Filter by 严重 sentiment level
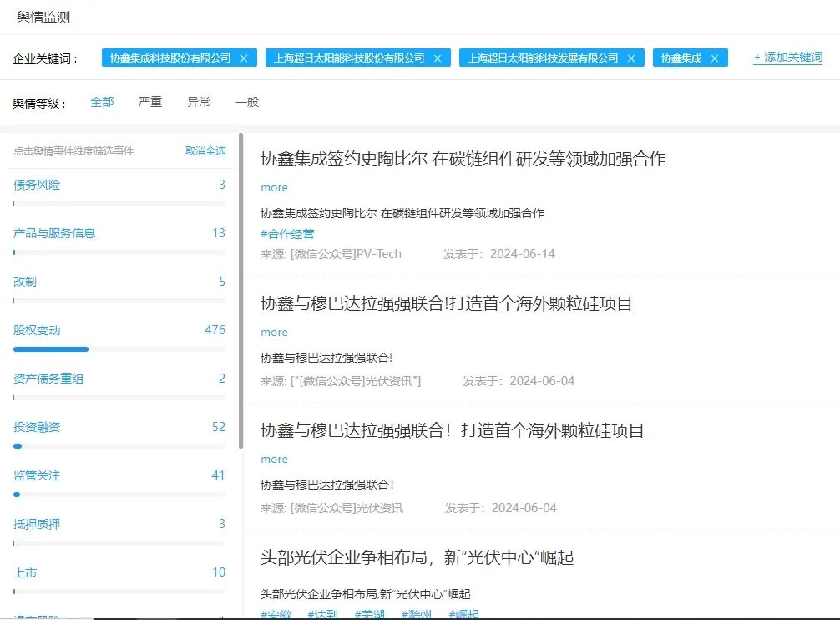This screenshot has height=620, width=840. [x=150, y=102]
